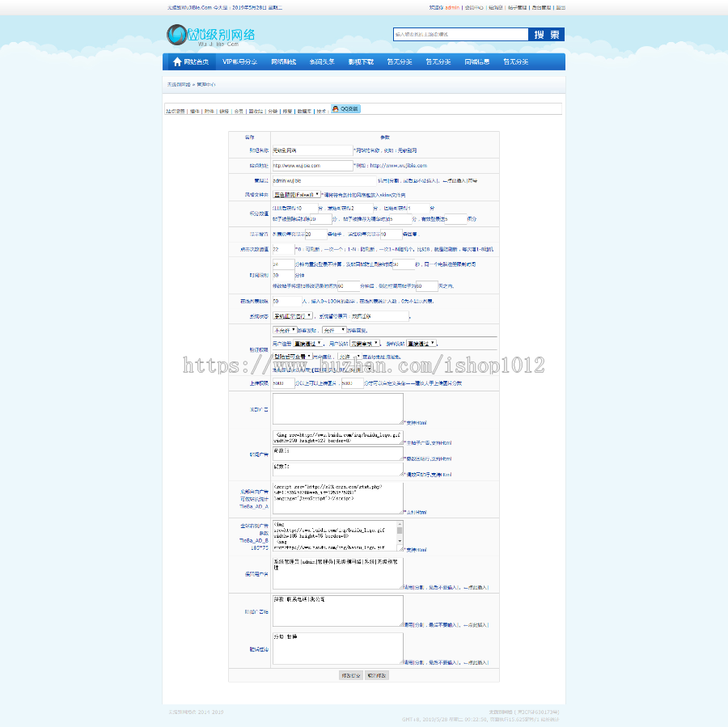
Task: Open the 后台管理 link in top bar
Action: 541,7
